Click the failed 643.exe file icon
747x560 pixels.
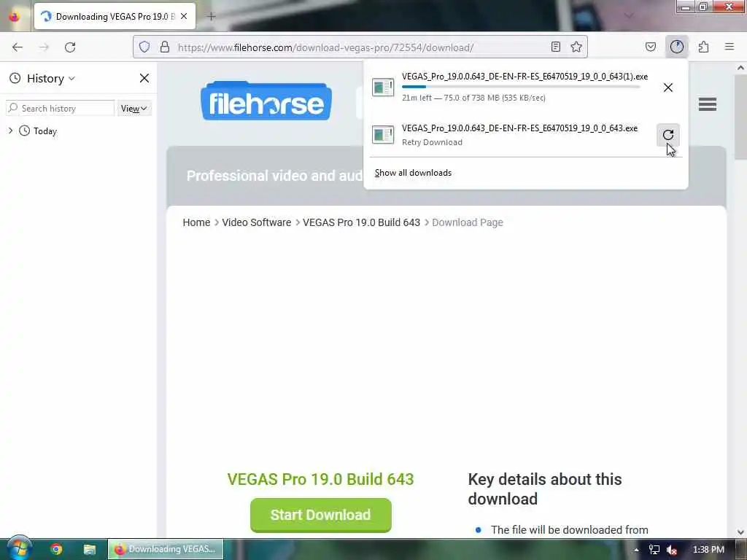pos(383,135)
